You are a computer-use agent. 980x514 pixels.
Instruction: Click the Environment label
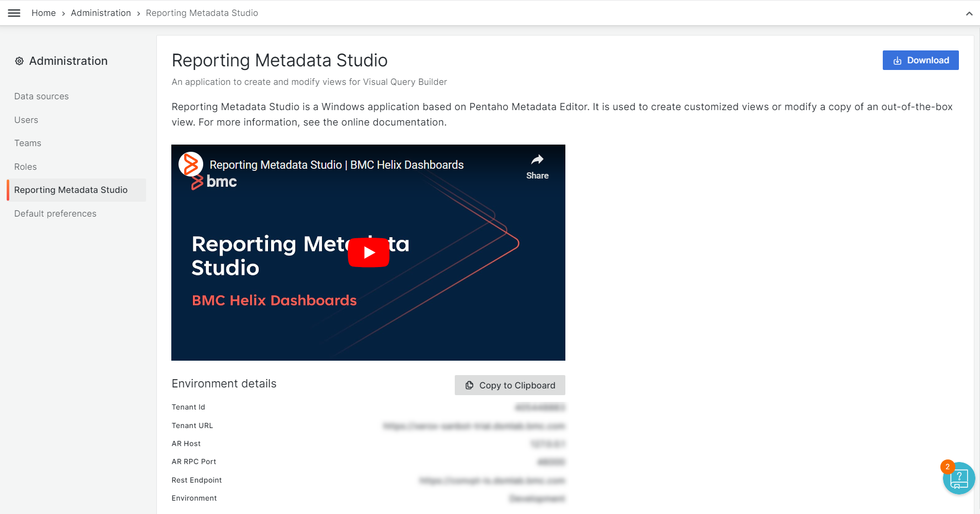pyautogui.click(x=194, y=498)
